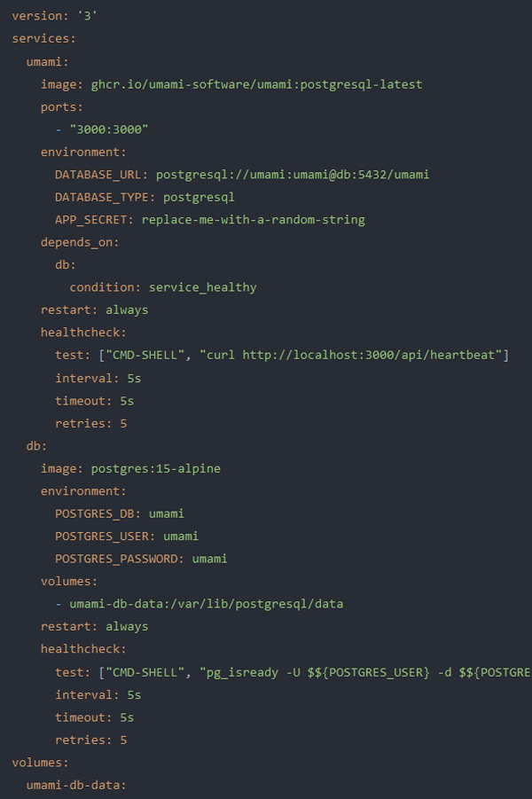The image size is (532, 799).
Task: Click the final umami-db-data: volume definition
Action: pyautogui.click(x=75, y=785)
